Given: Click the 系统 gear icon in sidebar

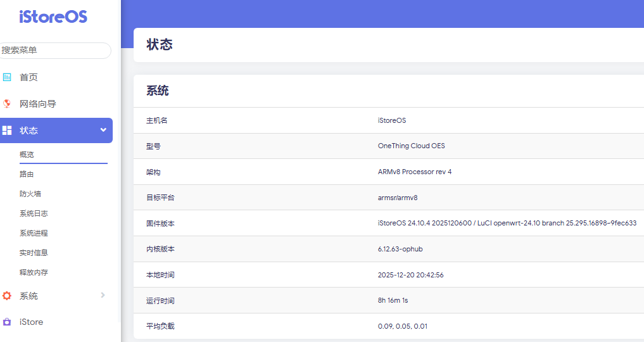Looking at the screenshot, I should click(7, 296).
